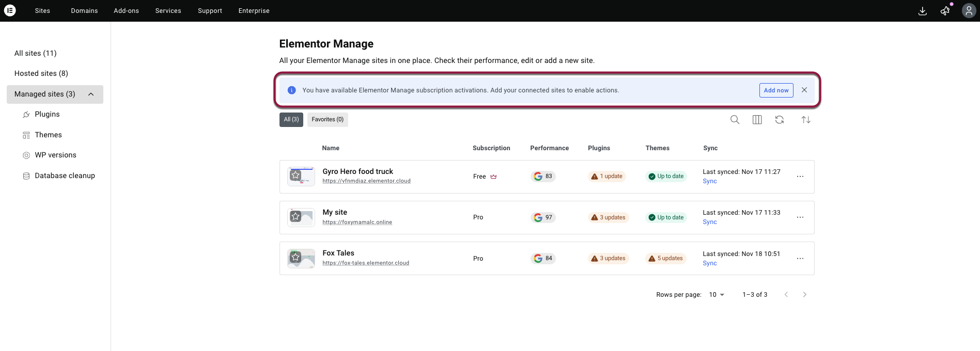Click Sync link for My site
This screenshot has width=980, height=351.
coord(709,222)
